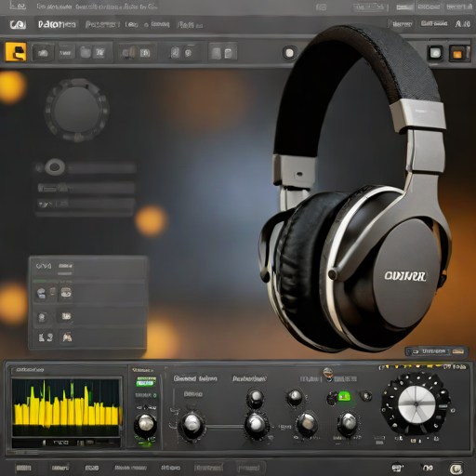Click the orange square icon at toolbar's right end
This screenshot has width=476, height=476.
pos(458,54)
